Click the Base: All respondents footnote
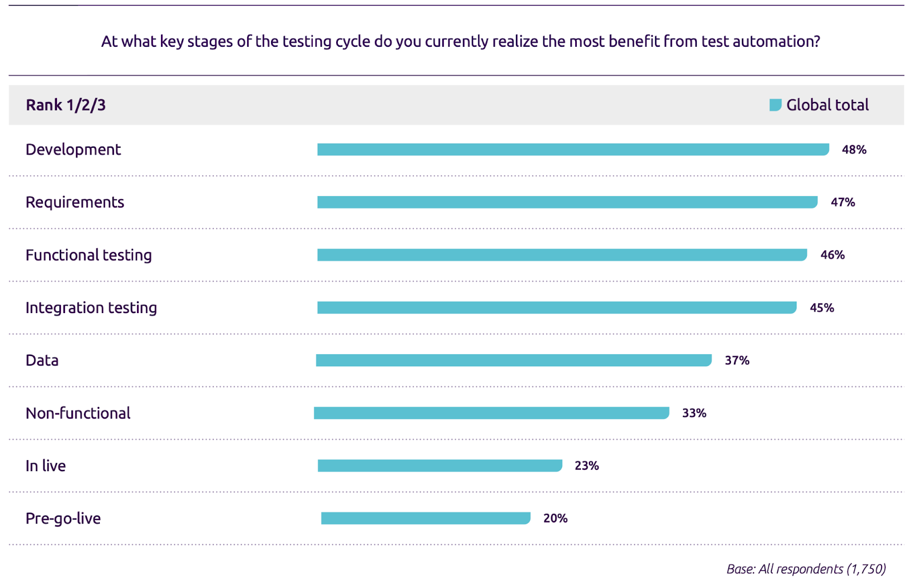913x588 pixels. 806,569
